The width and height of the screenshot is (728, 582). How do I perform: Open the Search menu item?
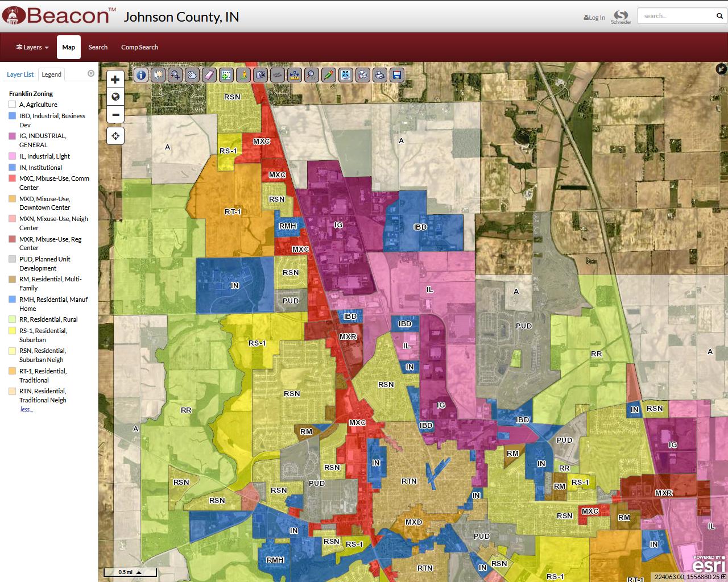pyautogui.click(x=98, y=47)
